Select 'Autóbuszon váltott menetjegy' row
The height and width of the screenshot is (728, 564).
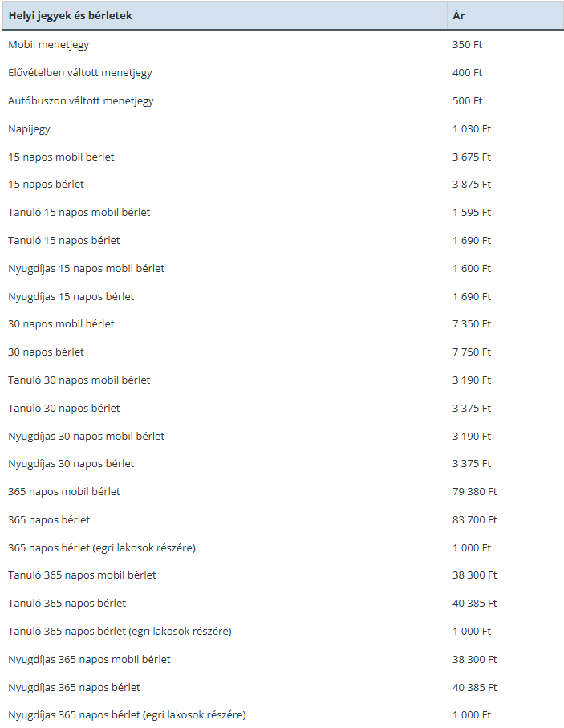pos(283,101)
